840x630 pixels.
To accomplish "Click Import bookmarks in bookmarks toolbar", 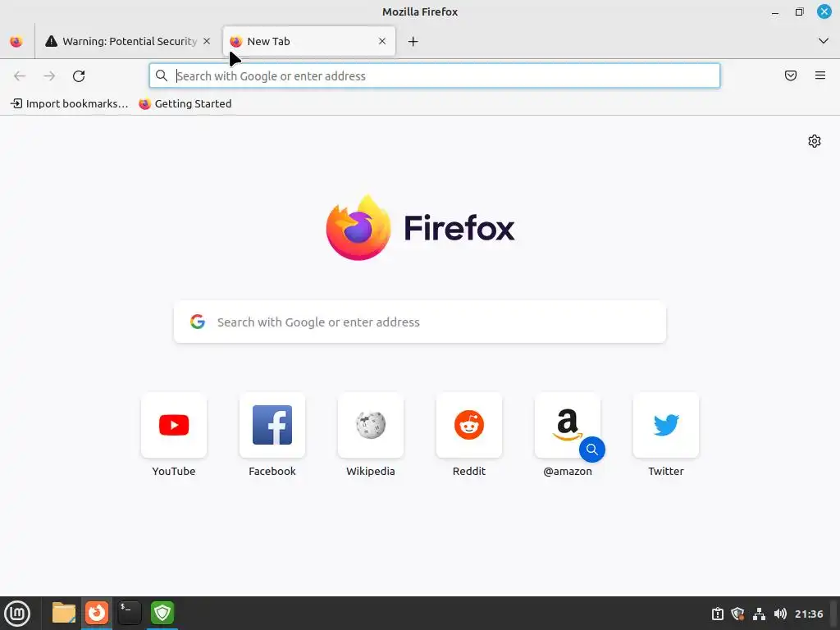I will click(70, 104).
